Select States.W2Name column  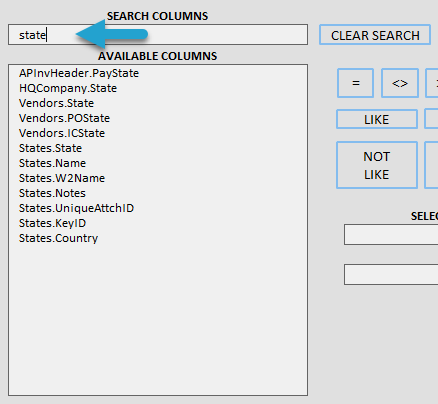62,178
